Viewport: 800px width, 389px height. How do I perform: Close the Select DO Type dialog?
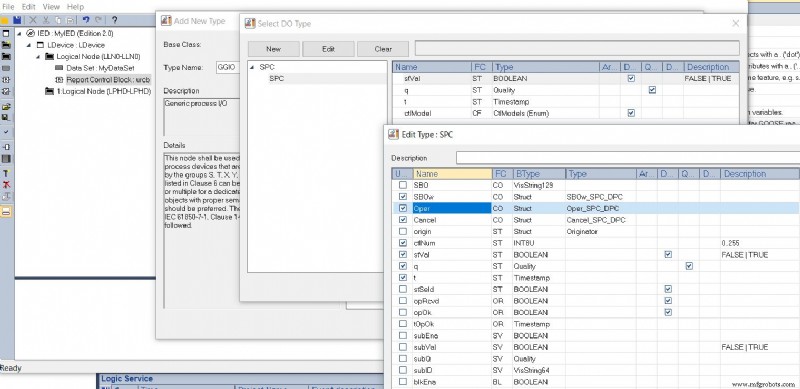pyautogui.click(x=735, y=23)
